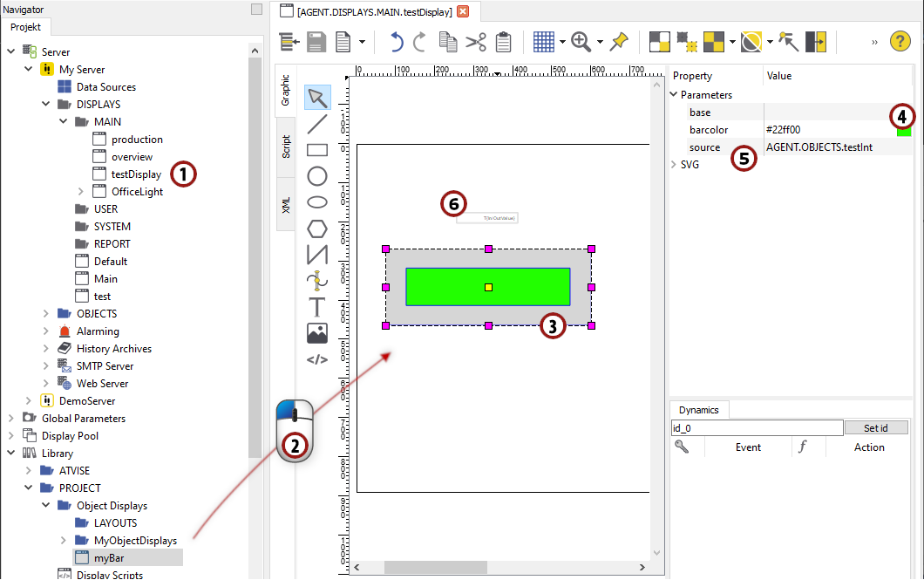
Task: Select the code element tool
Action: pos(317,358)
